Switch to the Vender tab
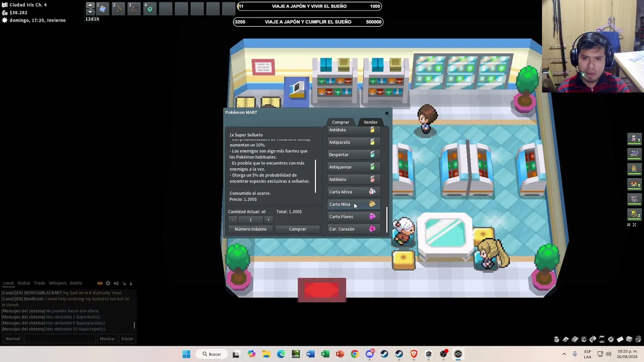This screenshot has height=362, width=644. pos(371,122)
